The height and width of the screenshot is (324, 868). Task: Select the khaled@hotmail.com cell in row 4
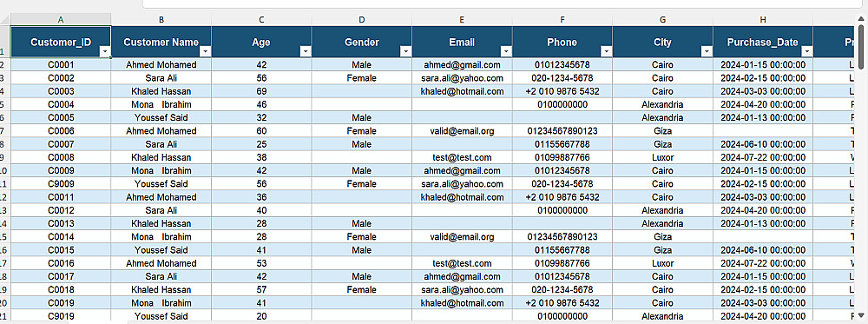point(462,91)
